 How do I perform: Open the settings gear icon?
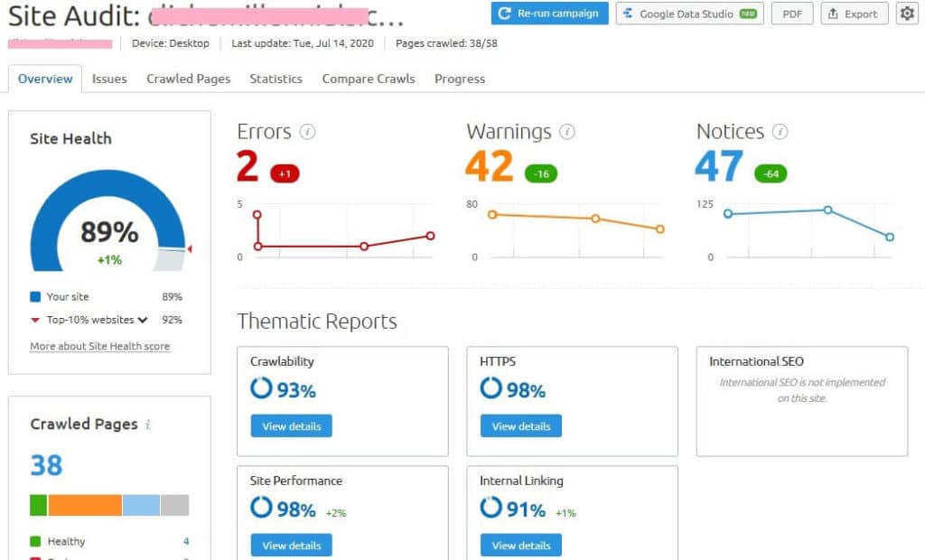click(907, 13)
